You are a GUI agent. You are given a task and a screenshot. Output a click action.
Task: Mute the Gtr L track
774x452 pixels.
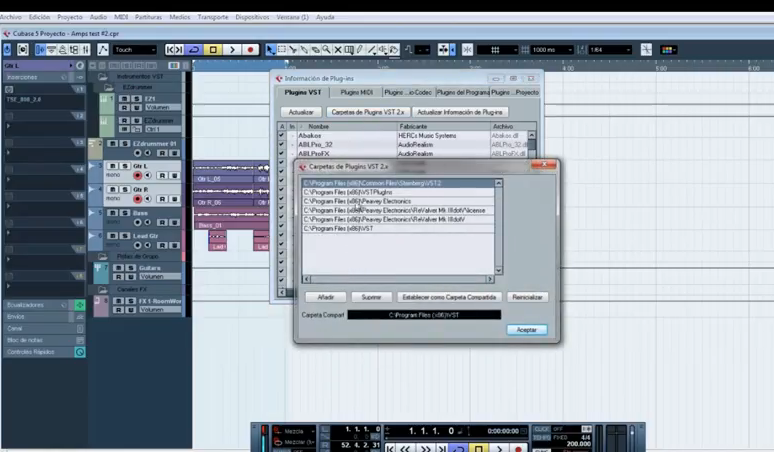[x=113, y=166]
